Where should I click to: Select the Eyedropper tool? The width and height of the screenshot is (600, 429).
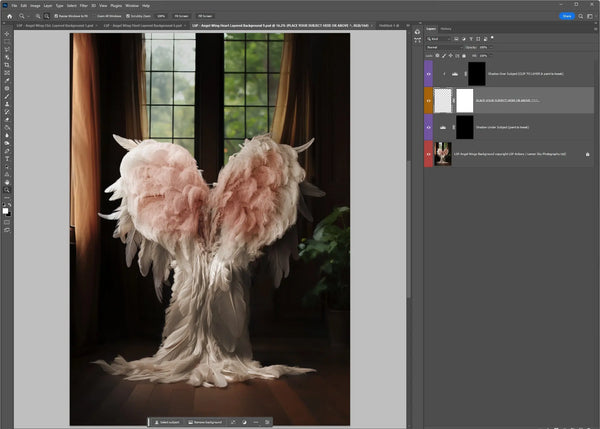[x=7, y=80]
